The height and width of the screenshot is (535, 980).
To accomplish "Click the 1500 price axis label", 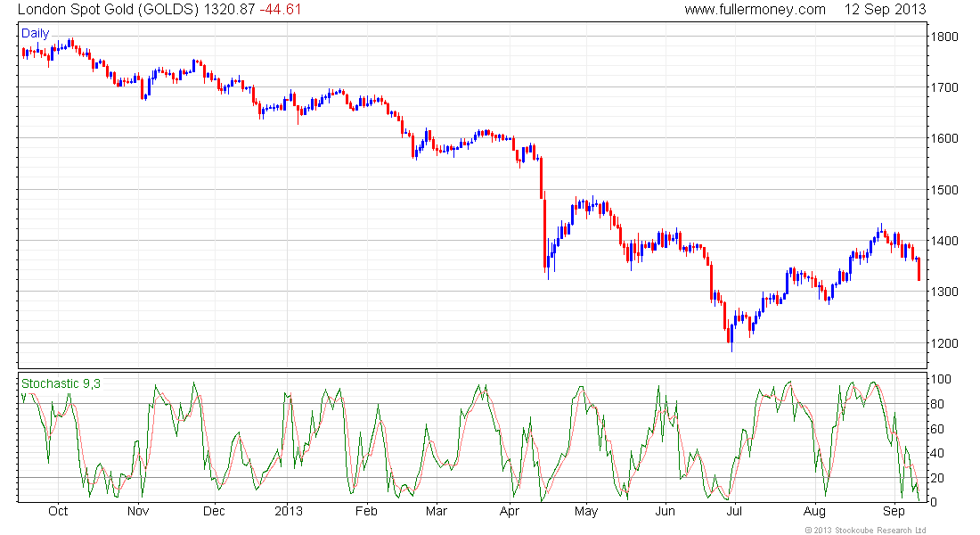I will (944, 190).
